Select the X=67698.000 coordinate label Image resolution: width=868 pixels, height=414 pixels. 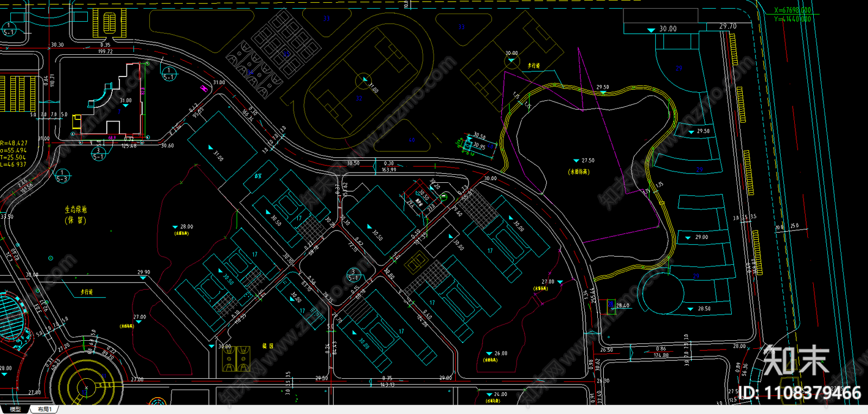click(x=793, y=10)
